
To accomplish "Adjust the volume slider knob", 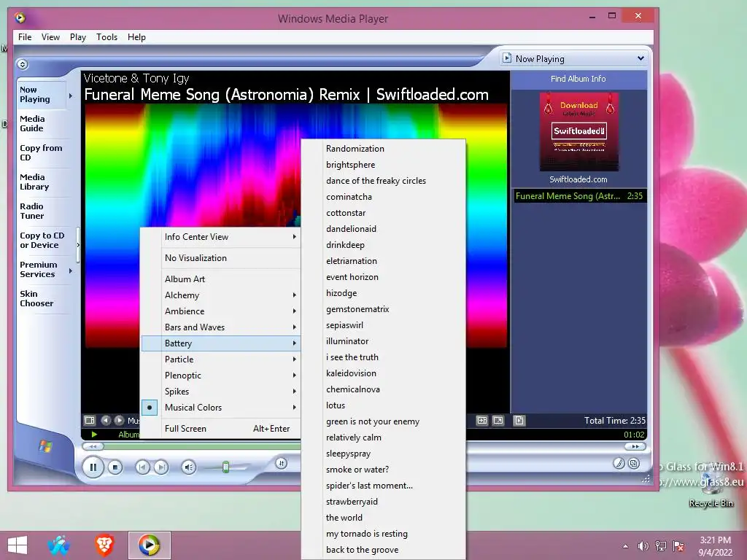I will 226,467.
